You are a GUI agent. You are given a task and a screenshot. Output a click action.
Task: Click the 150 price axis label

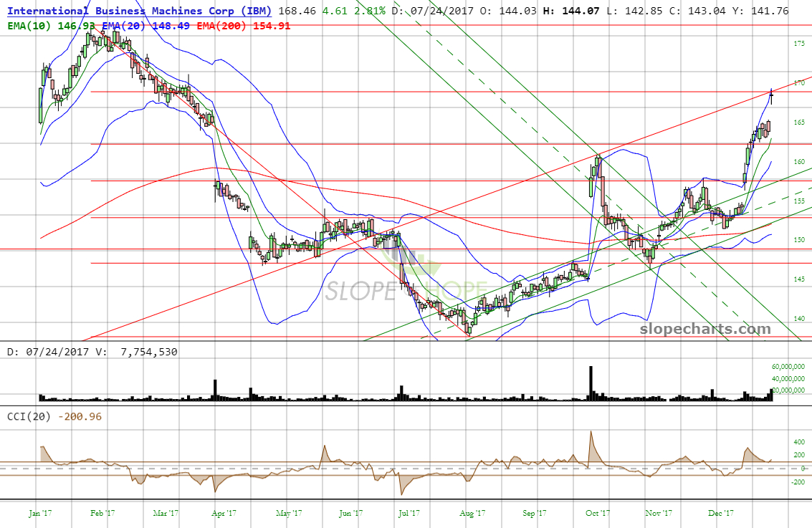[799, 240]
